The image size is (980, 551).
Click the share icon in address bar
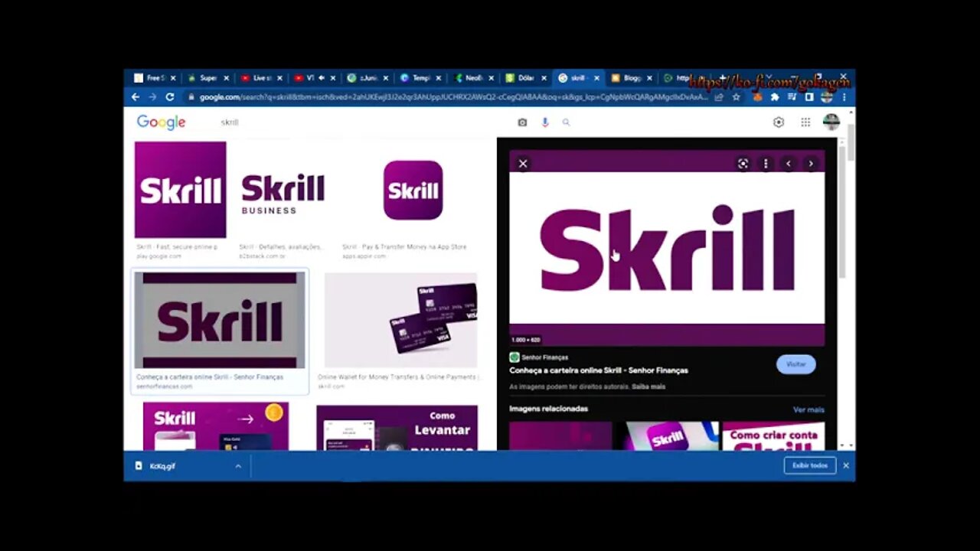click(x=719, y=97)
